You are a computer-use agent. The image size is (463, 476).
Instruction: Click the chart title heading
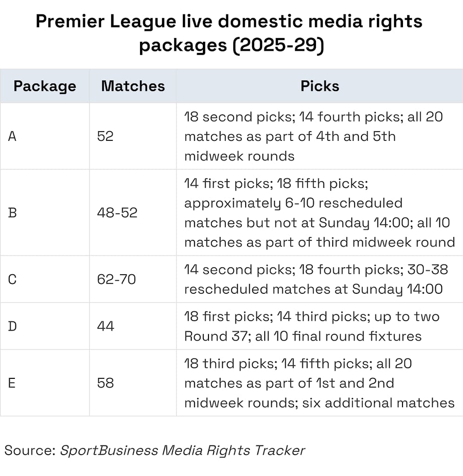(x=229, y=33)
